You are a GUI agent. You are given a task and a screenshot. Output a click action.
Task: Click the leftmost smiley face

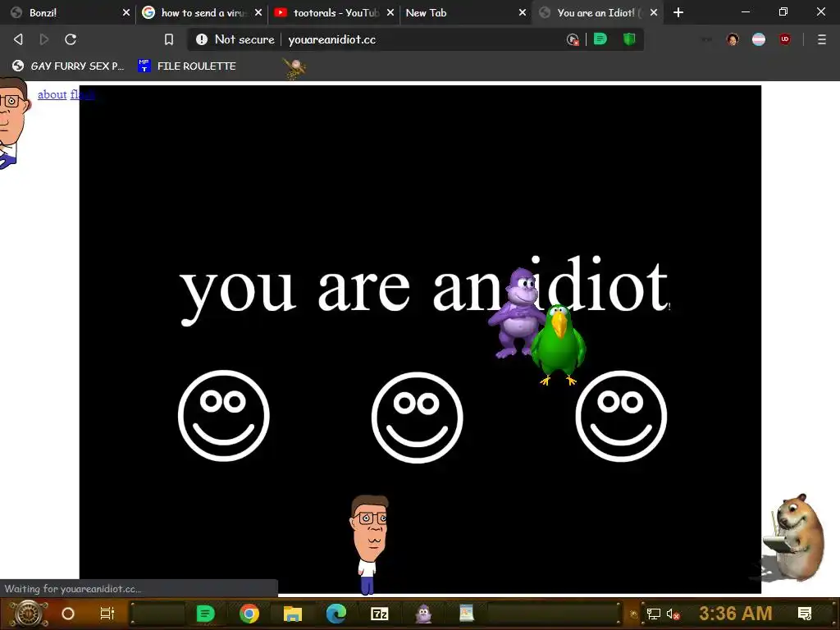[224, 416]
